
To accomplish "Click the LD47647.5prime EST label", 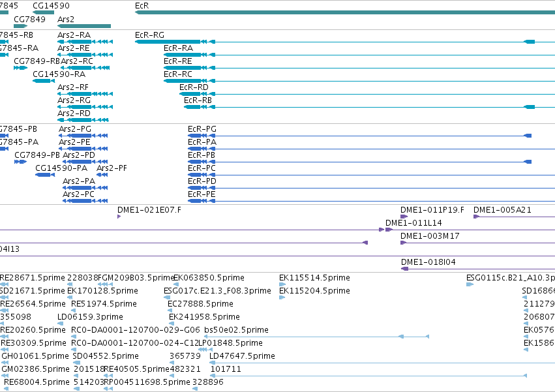I will click(x=243, y=357).
